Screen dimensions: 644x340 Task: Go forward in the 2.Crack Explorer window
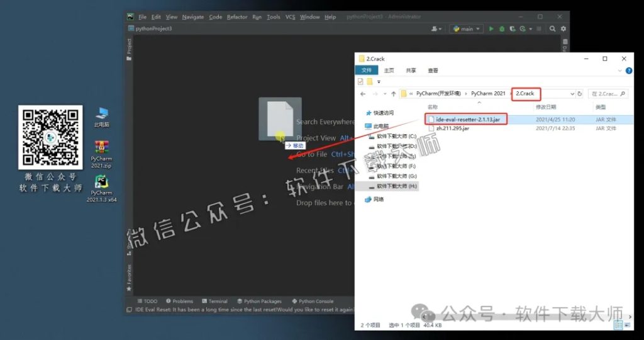375,94
